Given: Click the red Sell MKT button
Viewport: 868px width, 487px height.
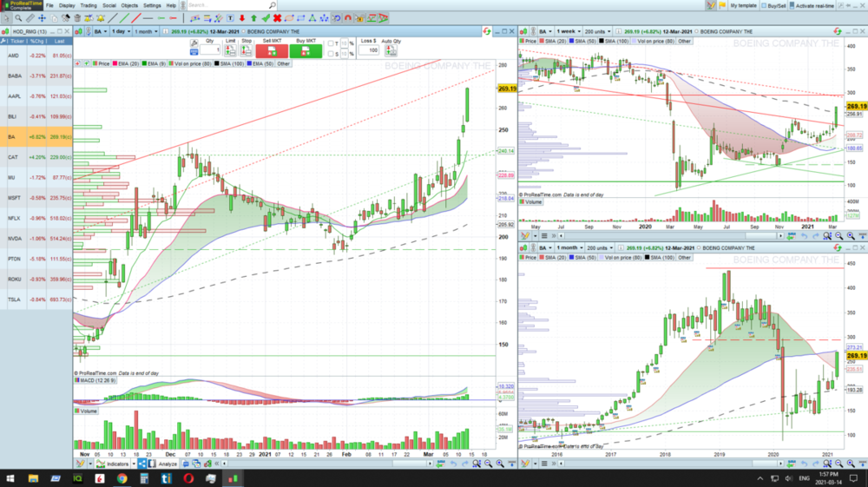Looking at the screenshot, I should pos(272,51).
